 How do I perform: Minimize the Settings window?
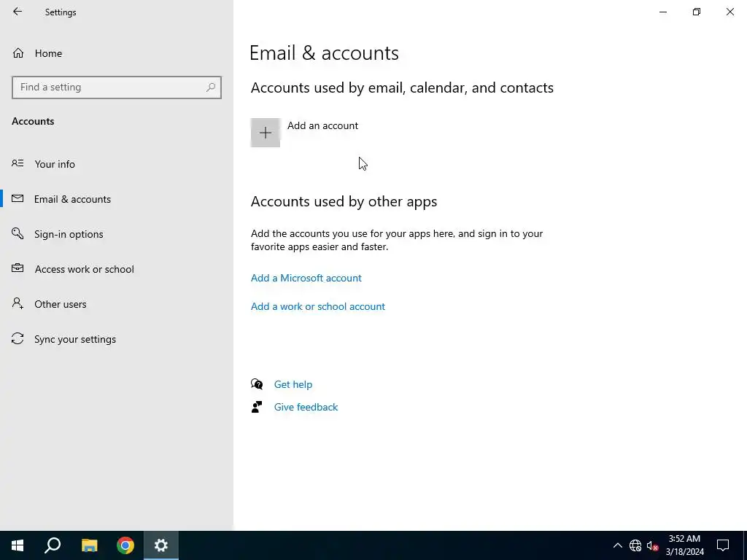pyautogui.click(x=663, y=12)
